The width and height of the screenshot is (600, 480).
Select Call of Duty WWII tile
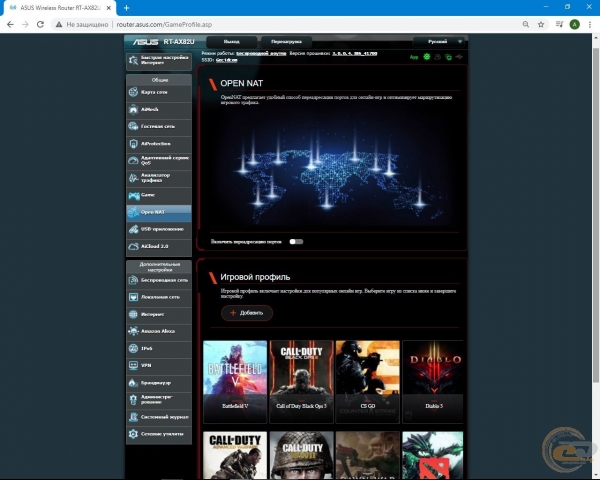click(x=302, y=456)
